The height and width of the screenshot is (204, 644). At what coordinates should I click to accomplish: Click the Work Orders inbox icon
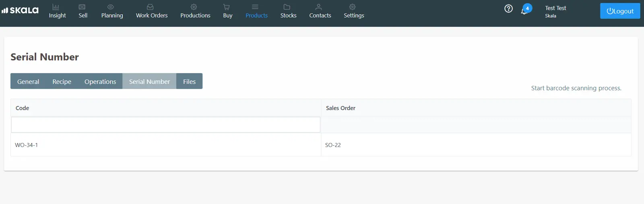coord(150,7)
